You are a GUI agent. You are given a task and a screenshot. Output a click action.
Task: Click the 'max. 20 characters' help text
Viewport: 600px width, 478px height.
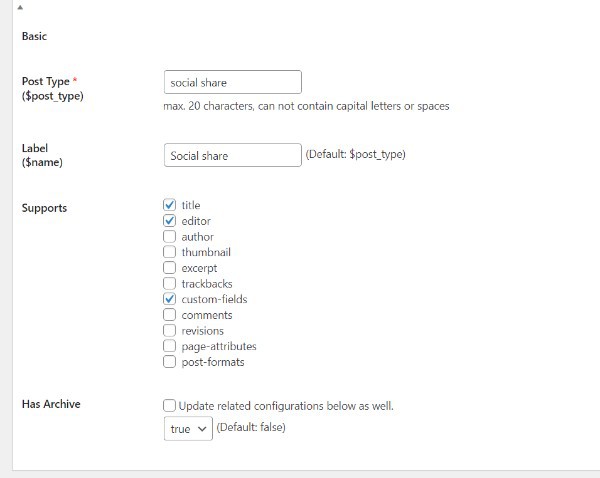[x=307, y=106]
